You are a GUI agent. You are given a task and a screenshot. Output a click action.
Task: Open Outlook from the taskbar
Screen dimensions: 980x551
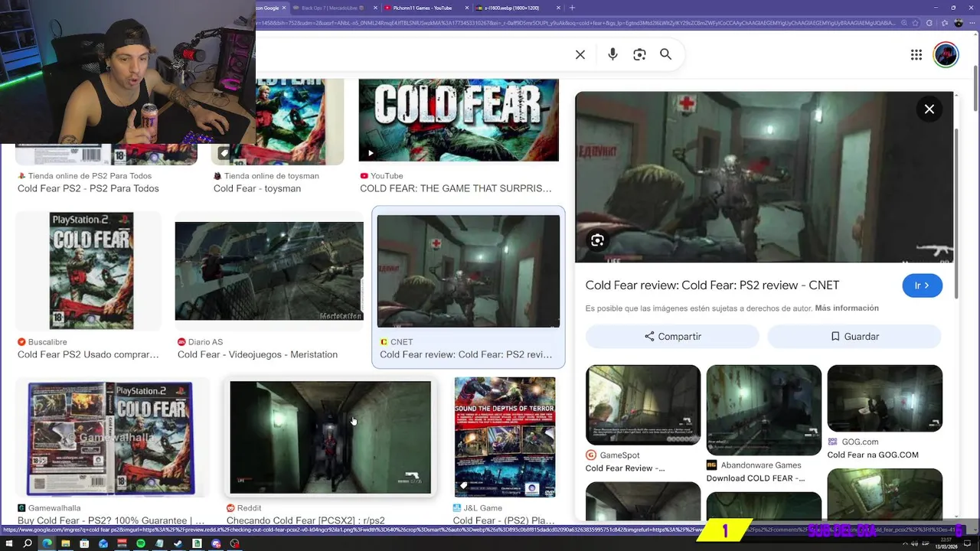[x=103, y=543]
